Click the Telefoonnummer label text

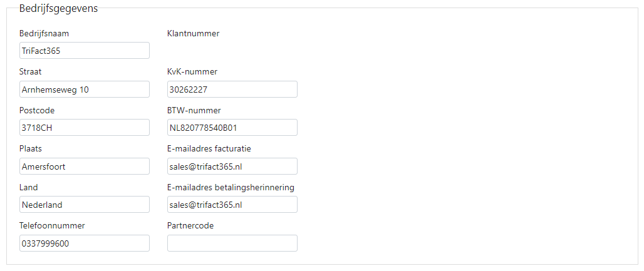click(x=52, y=225)
